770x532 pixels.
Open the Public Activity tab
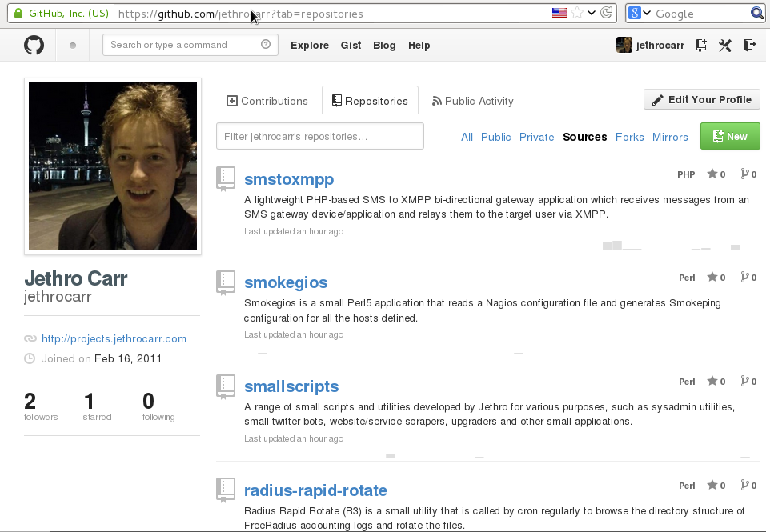(x=472, y=101)
